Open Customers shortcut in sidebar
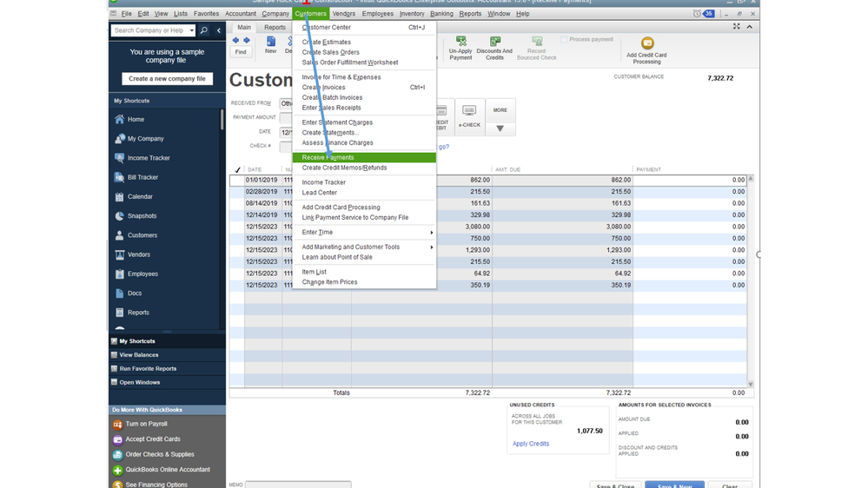 click(142, 235)
